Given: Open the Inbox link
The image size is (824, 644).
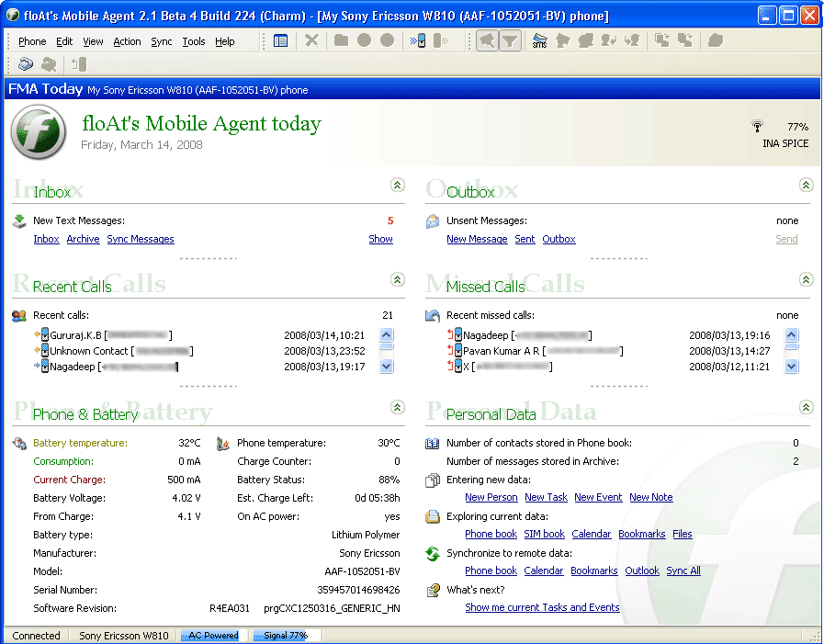Looking at the screenshot, I should click(x=46, y=239).
